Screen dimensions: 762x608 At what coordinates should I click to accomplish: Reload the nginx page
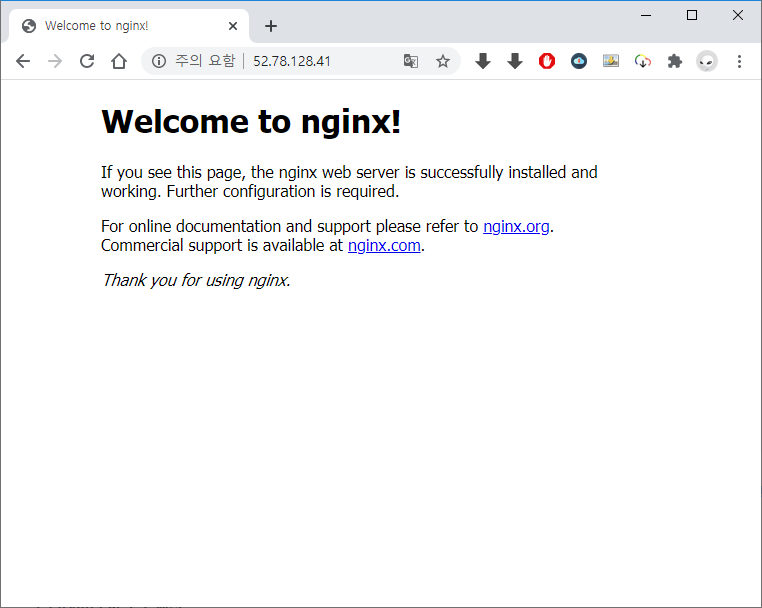pyautogui.click(x=87, y=61)
